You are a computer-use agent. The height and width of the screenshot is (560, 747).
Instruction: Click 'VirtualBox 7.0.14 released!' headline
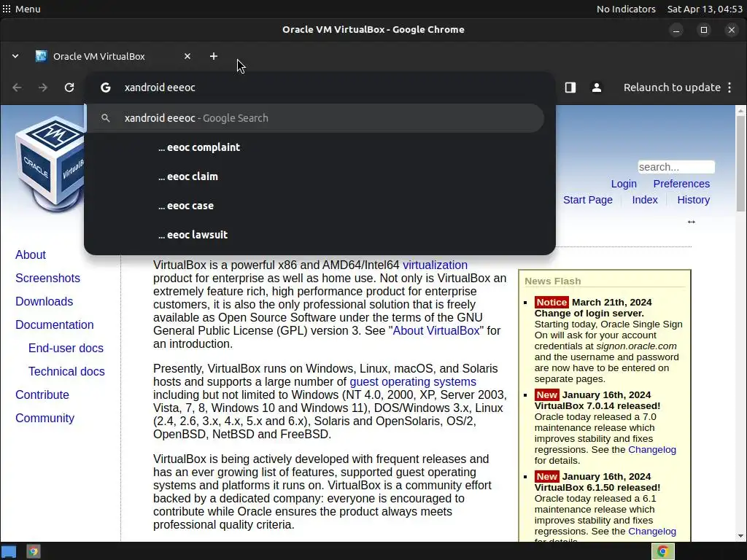pyautogui.click(x=597, y=405)
